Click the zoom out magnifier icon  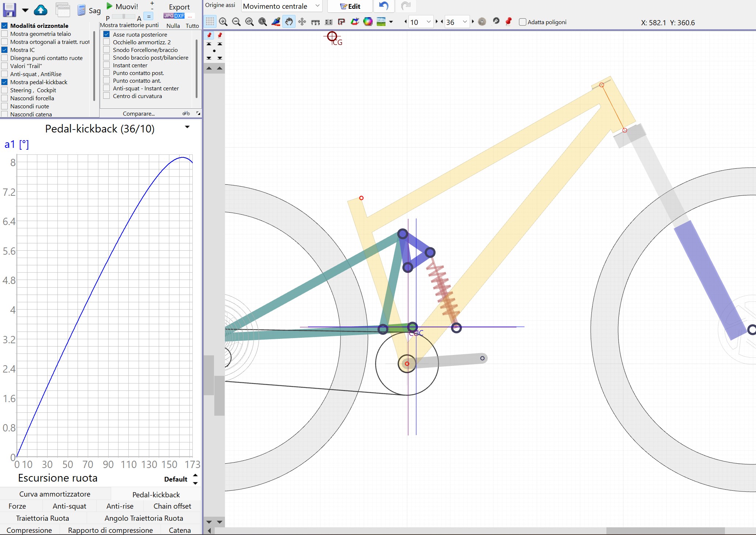point(236,22)
